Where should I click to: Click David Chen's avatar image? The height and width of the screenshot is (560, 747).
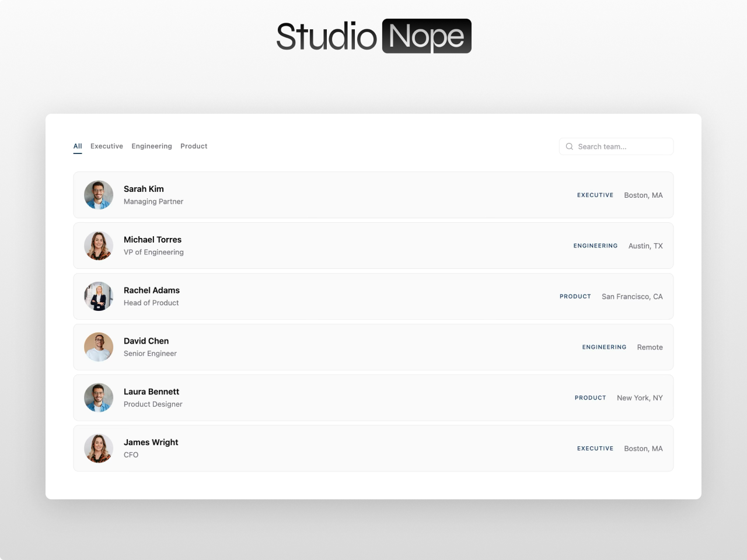pyautogui.click(x=99, y=347)
